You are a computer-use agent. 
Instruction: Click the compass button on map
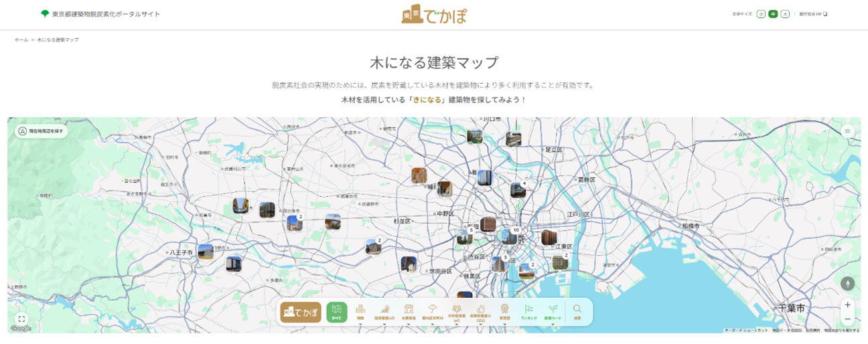pyautogui.click(x=847, y=283)
